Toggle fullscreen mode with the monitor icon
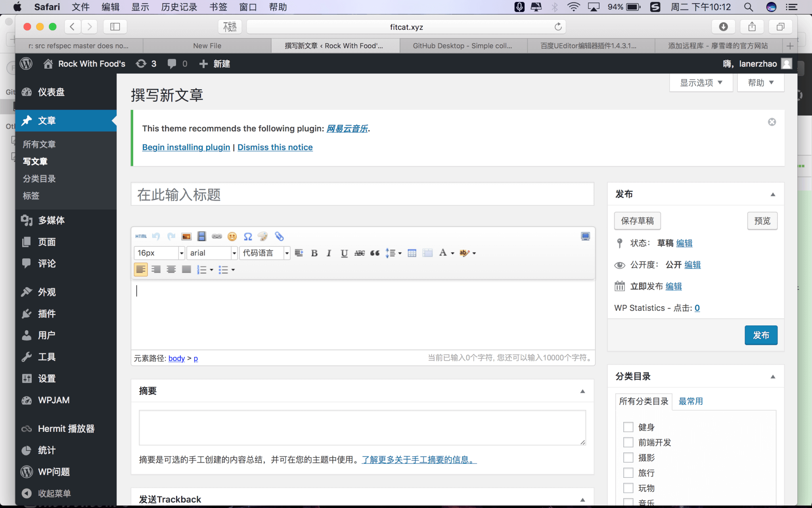812x508 pixels. (586, 236)
